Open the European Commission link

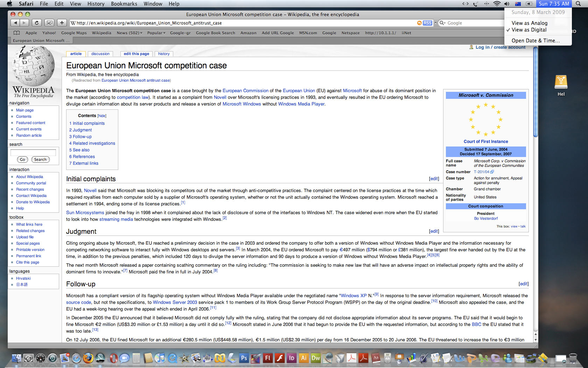245,91
